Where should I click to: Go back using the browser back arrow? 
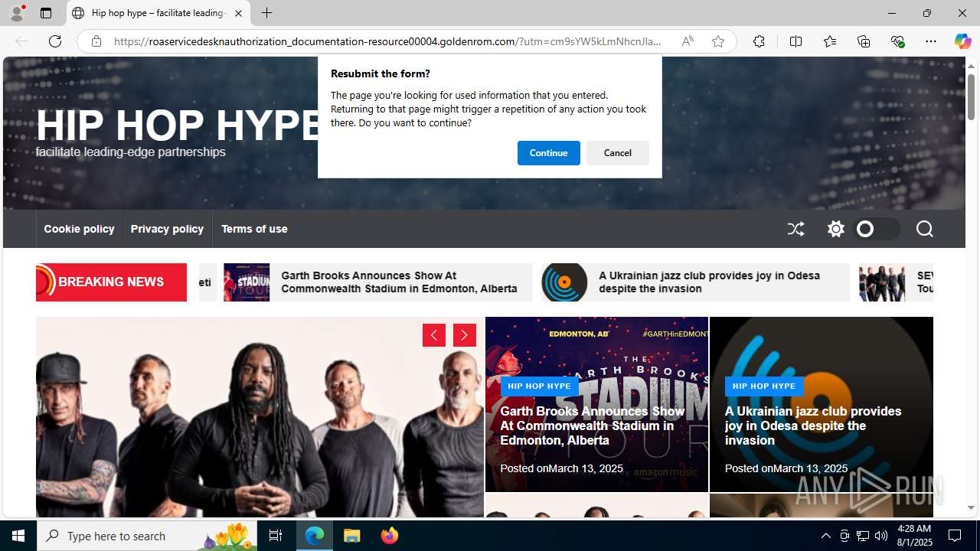[x=21, y=41]
